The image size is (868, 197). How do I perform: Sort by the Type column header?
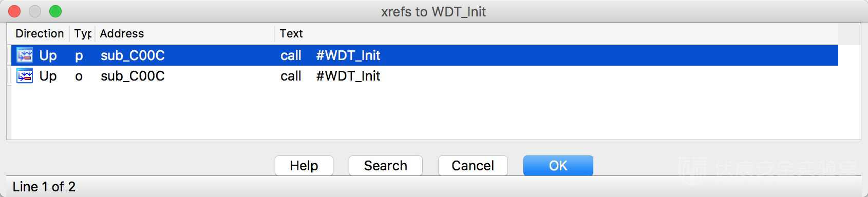pos(82,33)
